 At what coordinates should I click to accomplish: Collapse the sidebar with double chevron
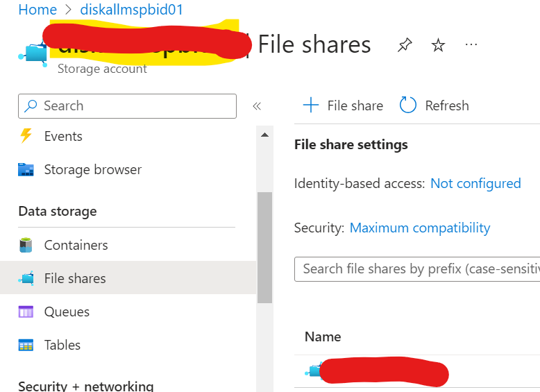click(257, 106)
